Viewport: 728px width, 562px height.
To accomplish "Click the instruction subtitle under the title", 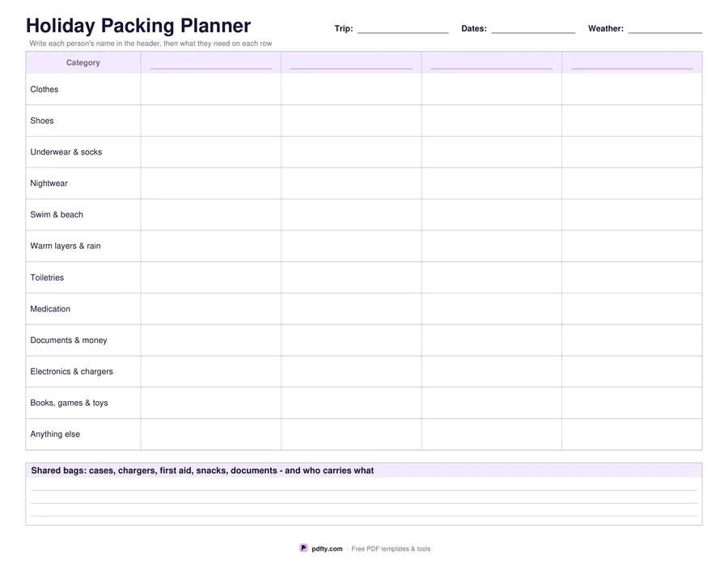I will pos(150,44).
